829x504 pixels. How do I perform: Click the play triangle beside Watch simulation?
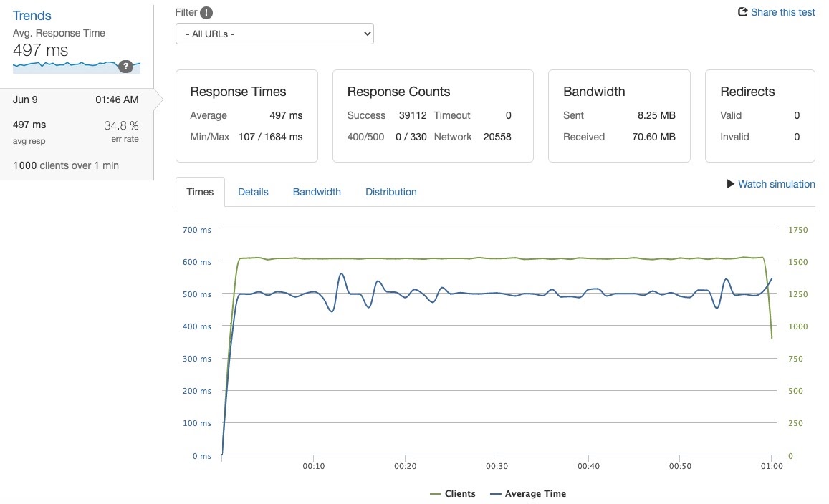click(x=731, y=184)
